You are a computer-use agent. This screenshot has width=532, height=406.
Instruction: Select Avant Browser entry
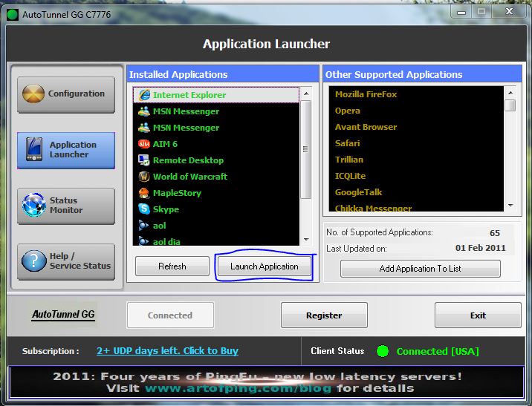tap(416, 127)
